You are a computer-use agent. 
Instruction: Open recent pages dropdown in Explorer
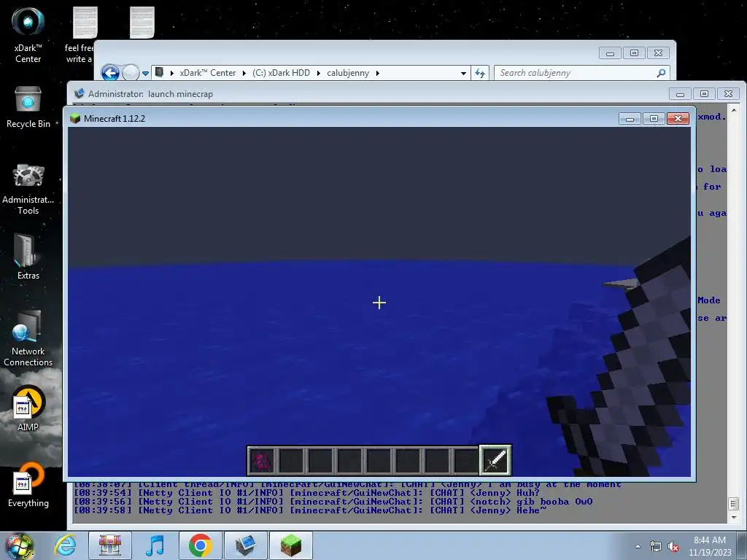pos(145,74)
